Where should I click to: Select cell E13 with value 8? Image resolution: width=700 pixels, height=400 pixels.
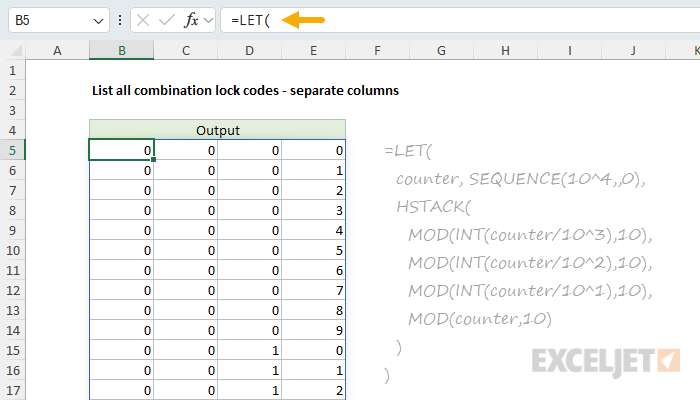click(313, 310)
